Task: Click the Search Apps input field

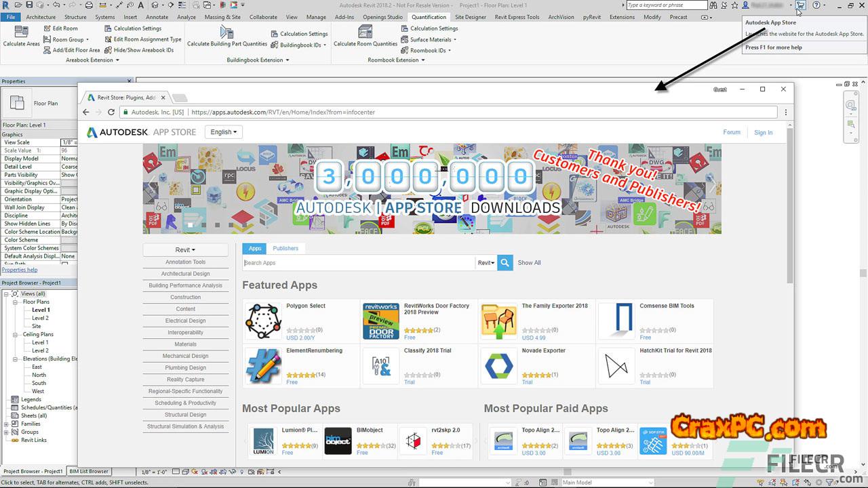Action: click(x=359, y=263)
